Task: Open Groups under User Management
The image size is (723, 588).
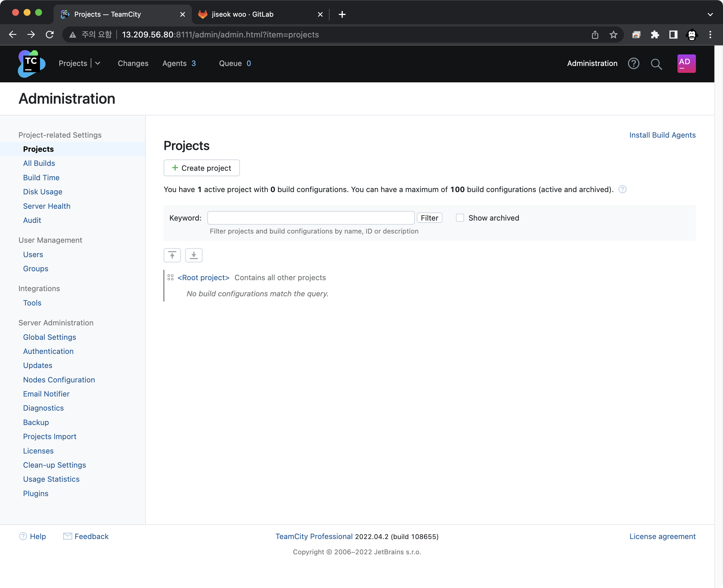Action: click(36, 269)
